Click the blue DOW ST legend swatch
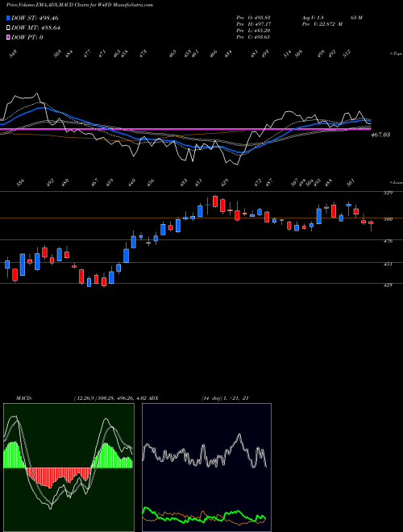 pos(8,18)
